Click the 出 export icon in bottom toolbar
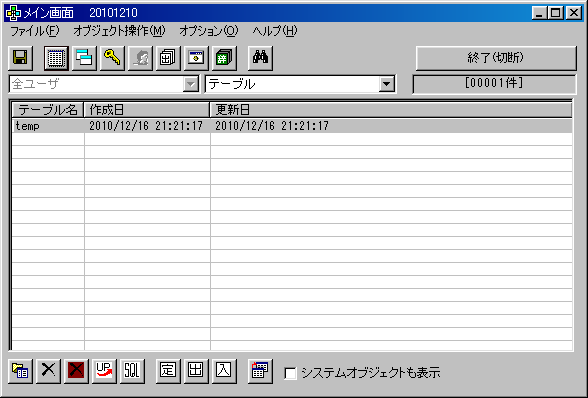This screenshot has height=398, width=588. click(x=196, y=371)
